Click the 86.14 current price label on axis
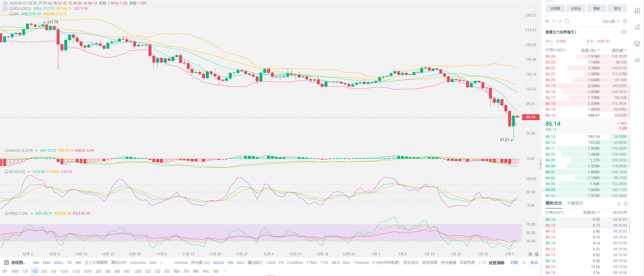The image size is (644, 276). (531, 117)
